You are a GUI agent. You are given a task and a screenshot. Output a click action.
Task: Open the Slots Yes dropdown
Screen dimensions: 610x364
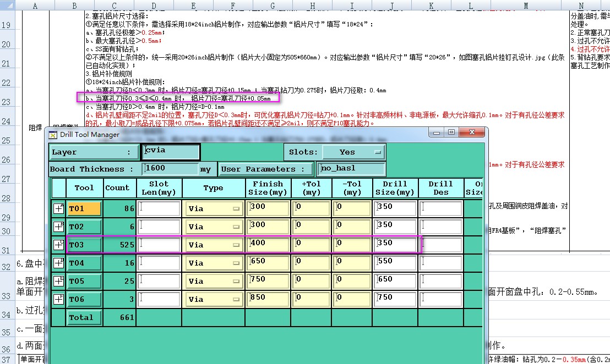tap(353, 152)
